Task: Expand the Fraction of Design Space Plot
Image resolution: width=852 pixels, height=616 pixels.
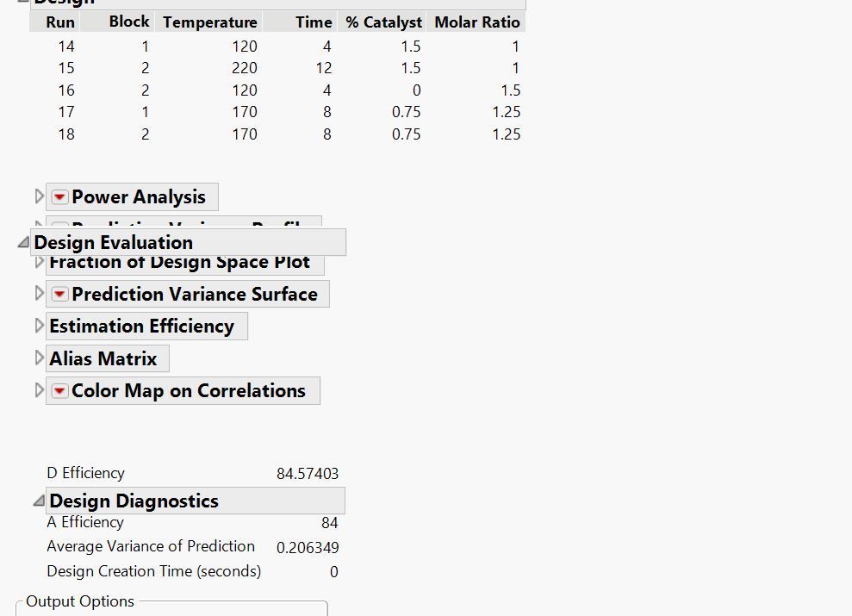Action: 39,262
